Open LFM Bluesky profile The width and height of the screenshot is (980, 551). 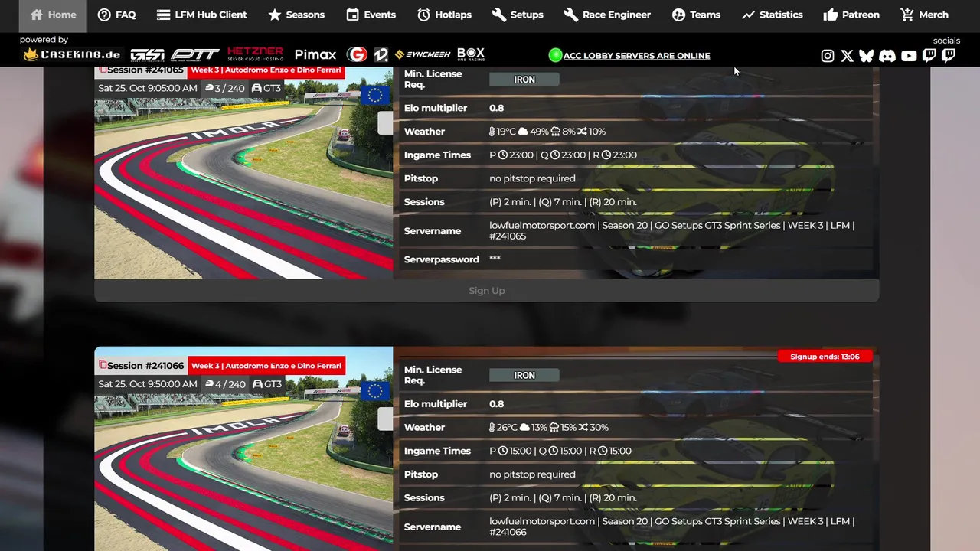tap(867, 55)
